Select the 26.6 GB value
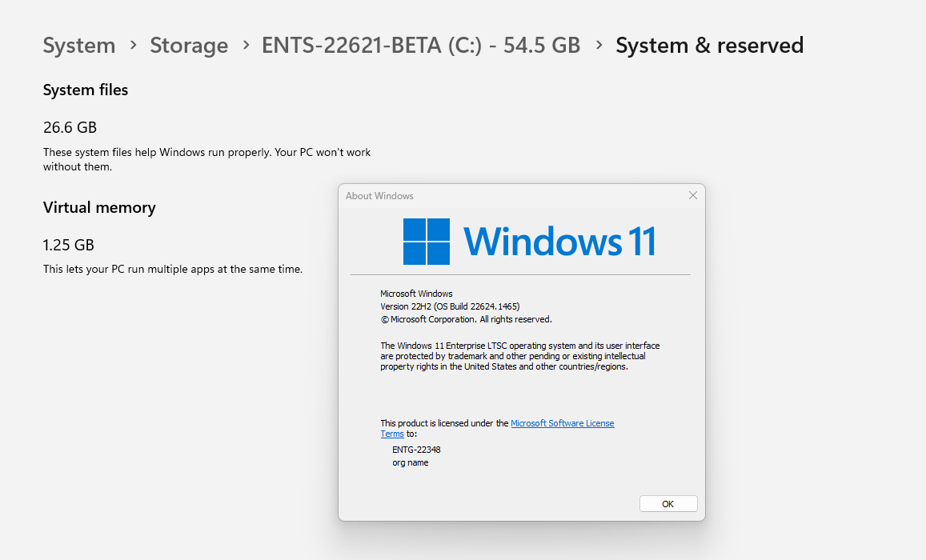Screen dimensions: 926x560 (70, 127)
